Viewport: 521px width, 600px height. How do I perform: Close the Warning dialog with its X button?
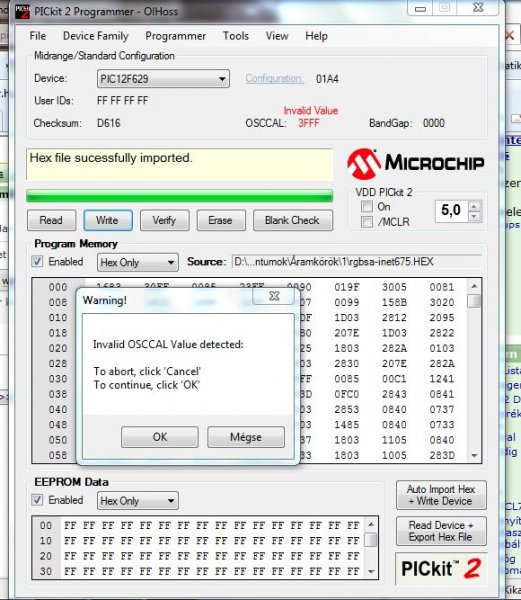[274, 296]
